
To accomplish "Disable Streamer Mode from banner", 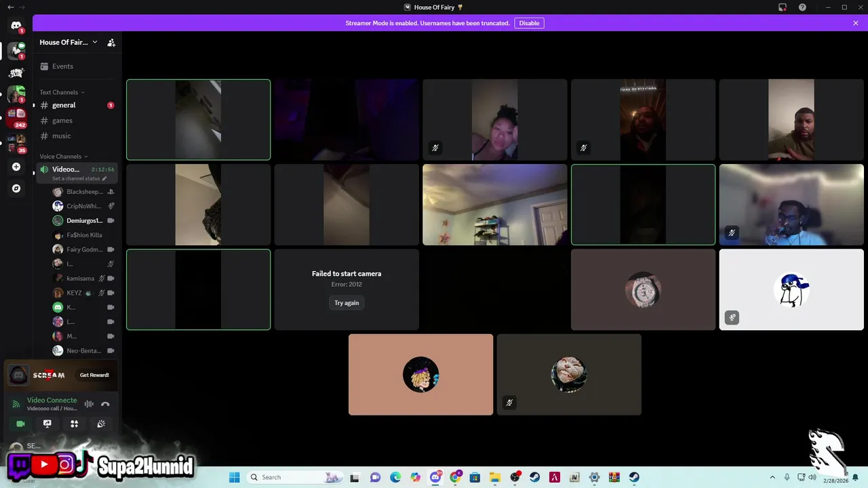I will pos(529,23).
